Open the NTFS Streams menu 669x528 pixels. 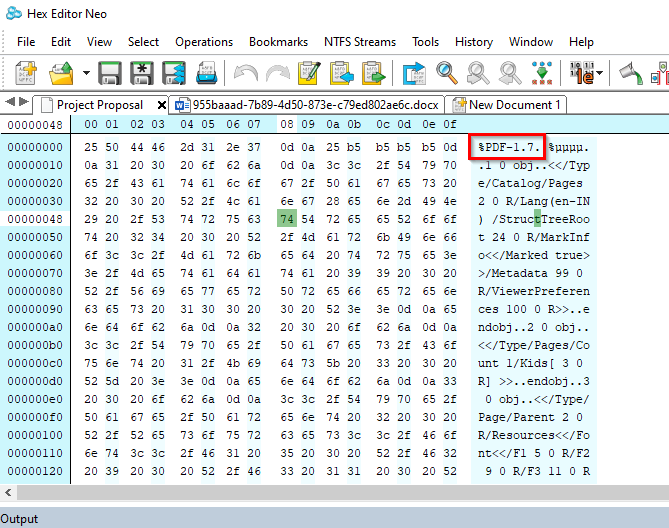tap(360, 41)
